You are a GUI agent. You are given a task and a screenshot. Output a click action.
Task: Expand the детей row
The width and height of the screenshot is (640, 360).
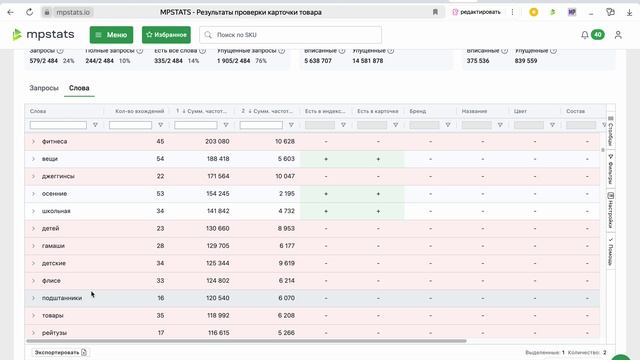coord(33,229)
